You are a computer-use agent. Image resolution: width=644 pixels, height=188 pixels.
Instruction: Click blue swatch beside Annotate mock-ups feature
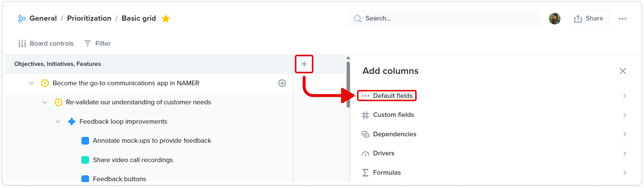85,141
